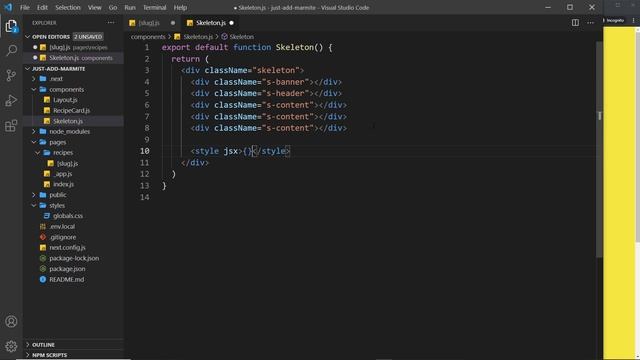Open _app.js file
Viewport: 640px width, 360px height.
[63, 174]
